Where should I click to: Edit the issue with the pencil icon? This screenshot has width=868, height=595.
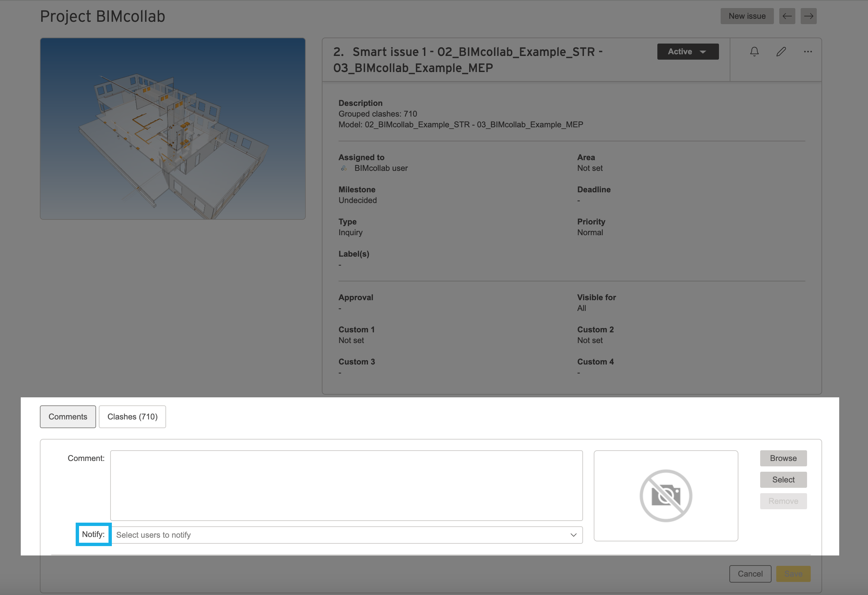pos(781,52)
